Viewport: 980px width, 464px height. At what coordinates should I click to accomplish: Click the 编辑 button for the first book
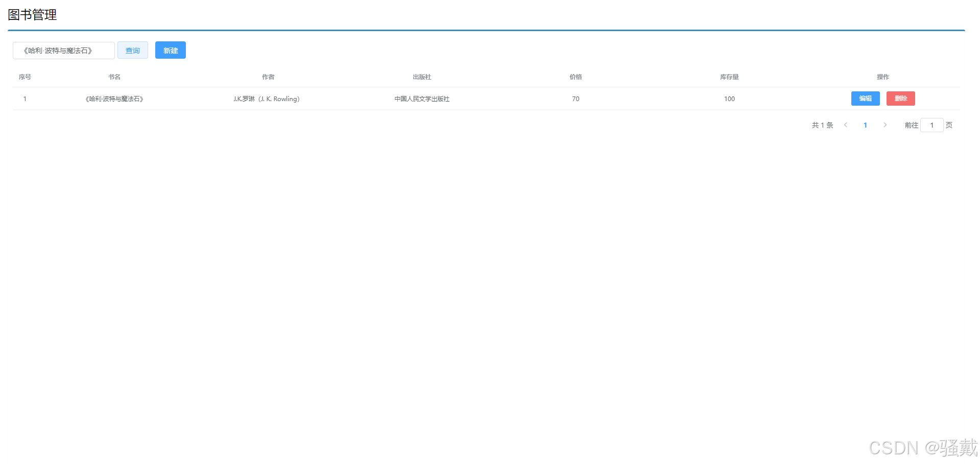tap(865, 99)
